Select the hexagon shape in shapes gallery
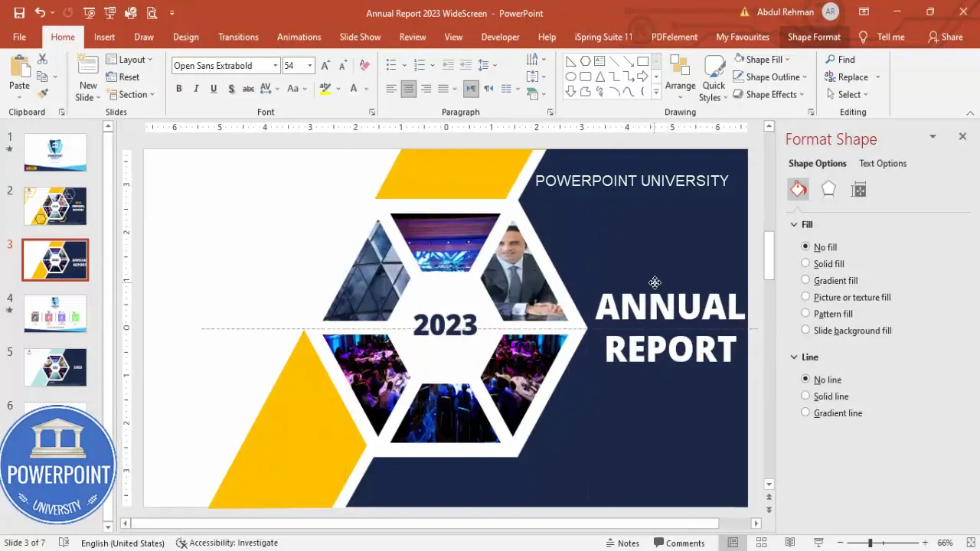The width and height of the screenshot is (980, 551). (x=585, y=61)
